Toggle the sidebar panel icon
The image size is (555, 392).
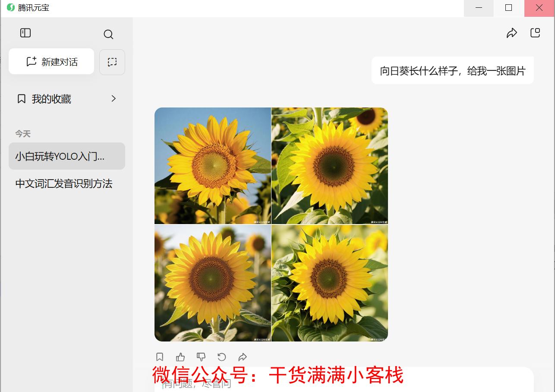click(x=25, y=33)
